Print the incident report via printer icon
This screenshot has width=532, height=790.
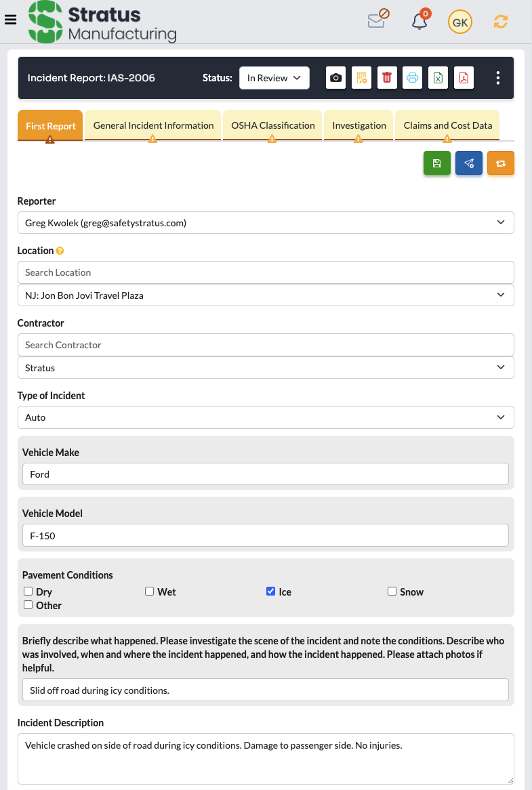[412, 78]
